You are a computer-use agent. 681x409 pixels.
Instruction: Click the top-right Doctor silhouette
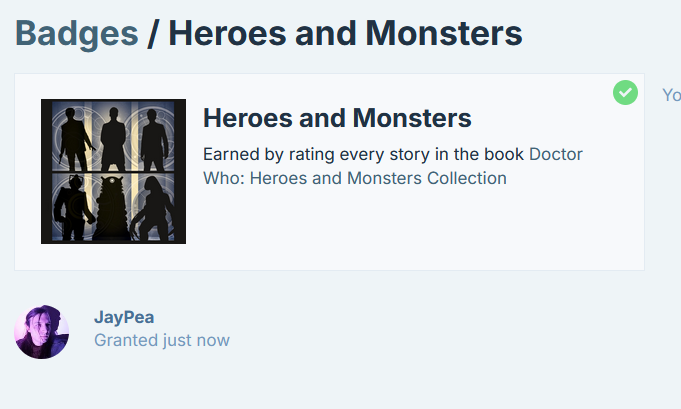point(154,140)
